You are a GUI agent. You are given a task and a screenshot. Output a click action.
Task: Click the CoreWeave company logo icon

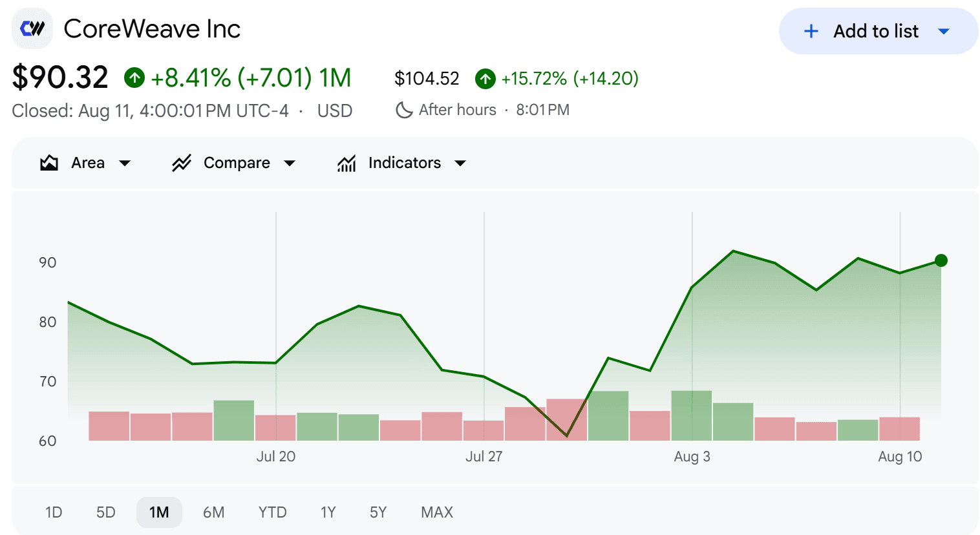coord(32,28)
